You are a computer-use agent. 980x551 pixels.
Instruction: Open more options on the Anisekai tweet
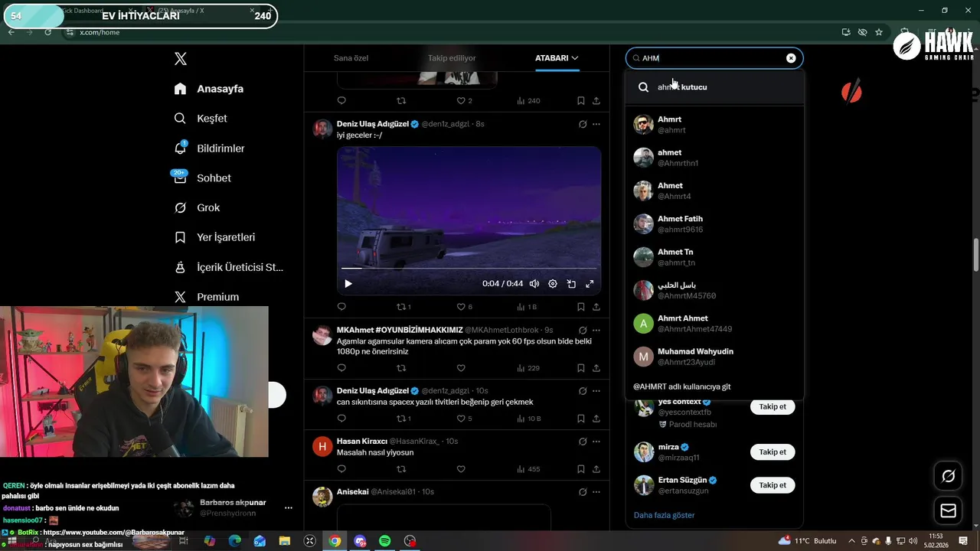596,491
